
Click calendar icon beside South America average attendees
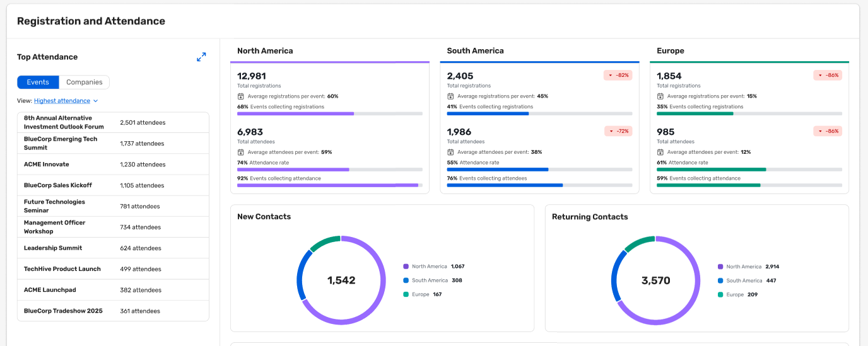[450, 152]
